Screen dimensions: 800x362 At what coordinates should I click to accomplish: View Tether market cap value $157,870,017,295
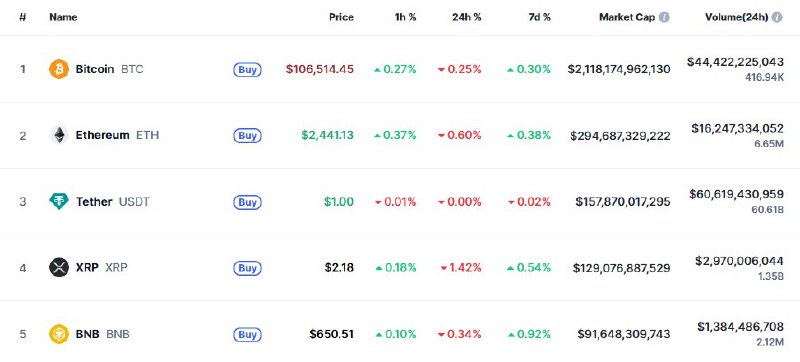[623, 202]
